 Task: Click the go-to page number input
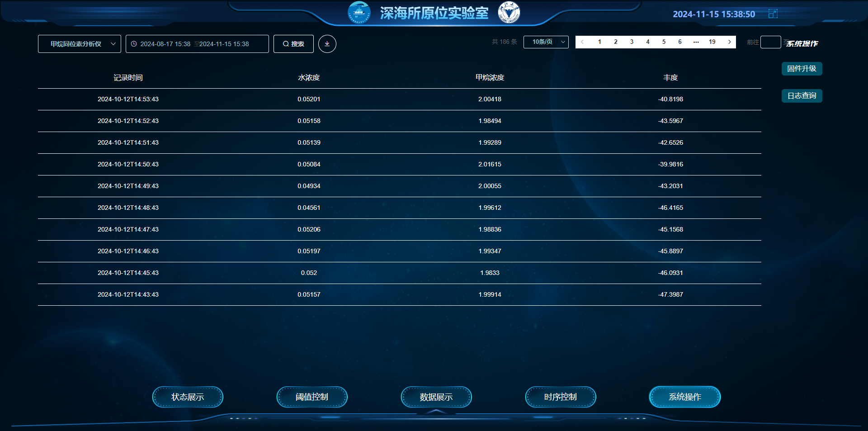[770, 42]
